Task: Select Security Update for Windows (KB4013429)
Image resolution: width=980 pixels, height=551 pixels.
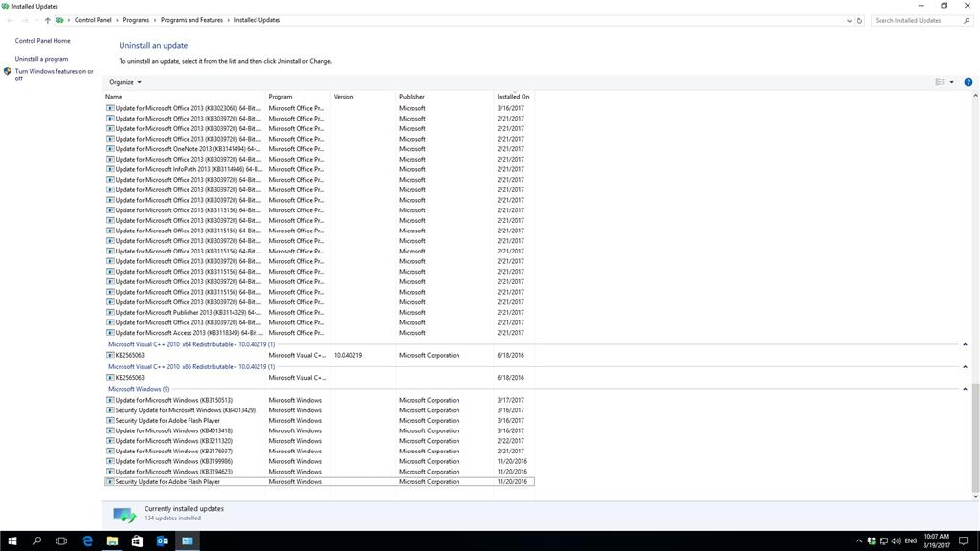Action: coord(320,410)
